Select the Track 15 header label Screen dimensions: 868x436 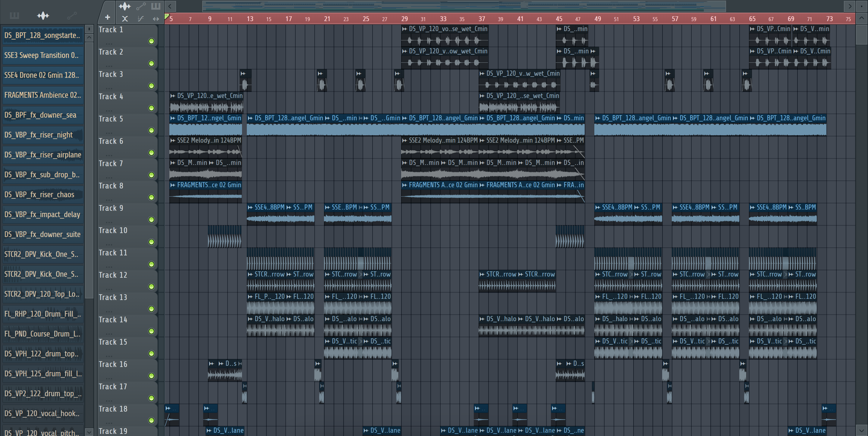coord(113,342)
